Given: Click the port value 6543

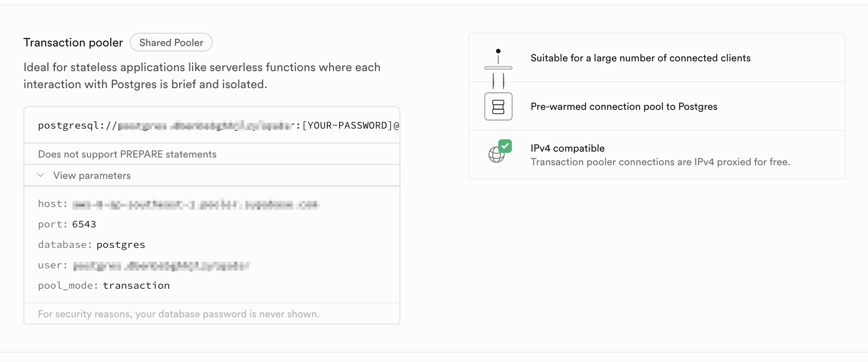Looking at the screenshot, I should (x=84, y=224).
